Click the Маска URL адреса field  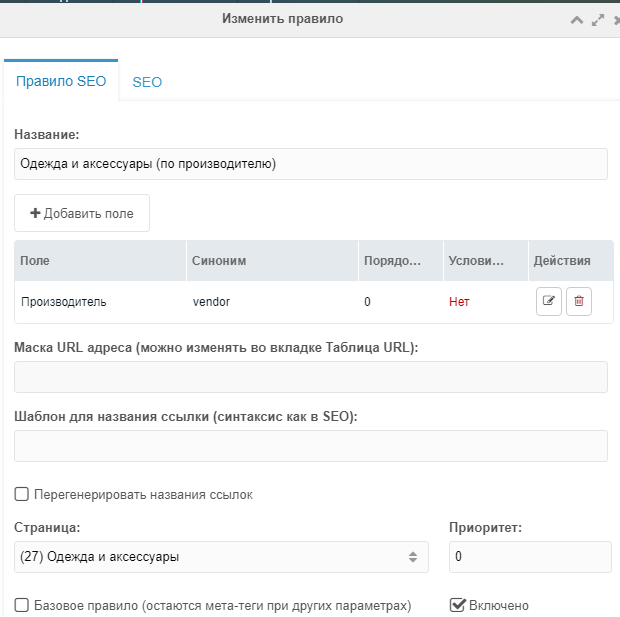[x=311, y=377]
